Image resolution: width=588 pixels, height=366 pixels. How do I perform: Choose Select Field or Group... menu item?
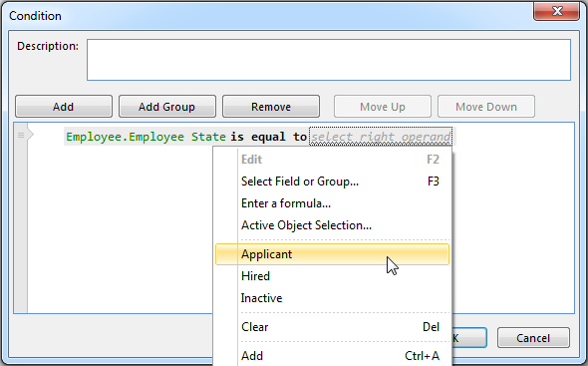[x=332, y=182]
